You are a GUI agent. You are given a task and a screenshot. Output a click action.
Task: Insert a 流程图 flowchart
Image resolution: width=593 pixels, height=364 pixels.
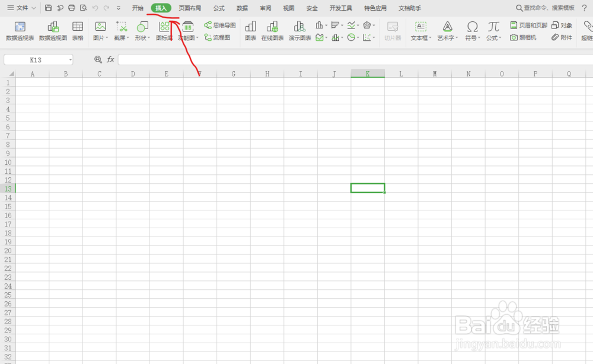coord(217,37)
